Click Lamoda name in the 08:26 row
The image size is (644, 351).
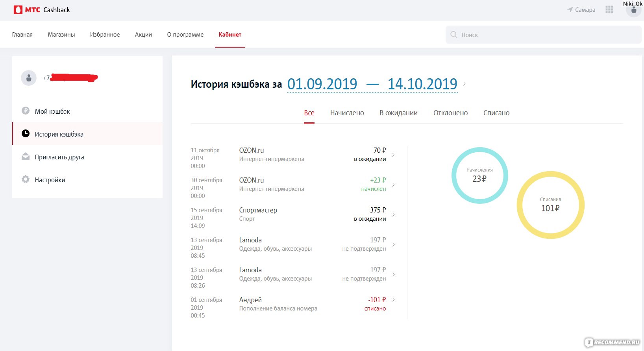[x=250, y=270]
